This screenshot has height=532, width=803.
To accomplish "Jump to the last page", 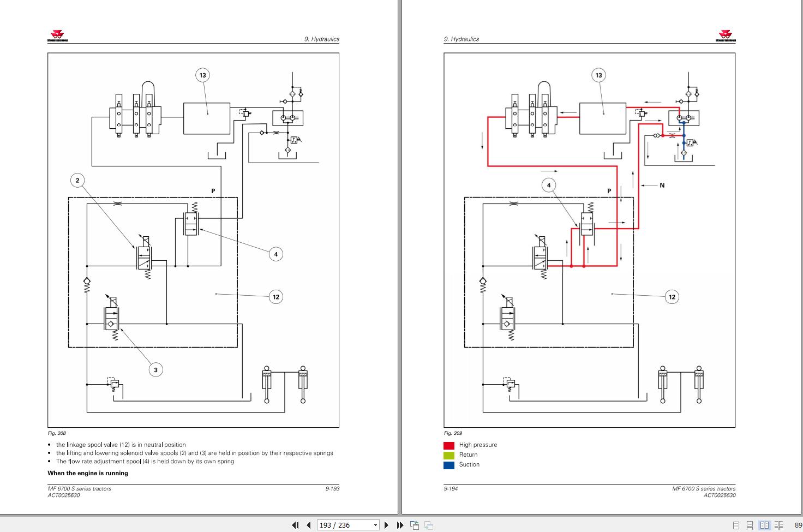I will click(x=400, y=525).
